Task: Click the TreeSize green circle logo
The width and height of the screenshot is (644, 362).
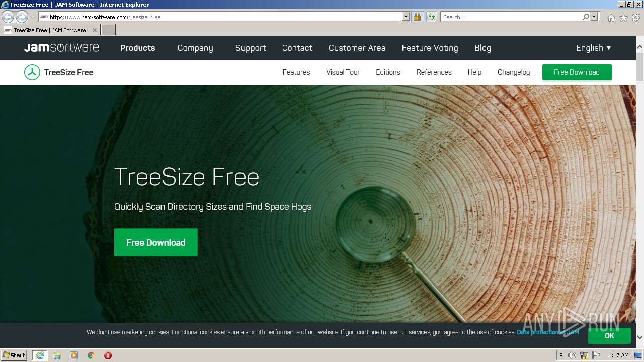Action: [x=32, y=72]
